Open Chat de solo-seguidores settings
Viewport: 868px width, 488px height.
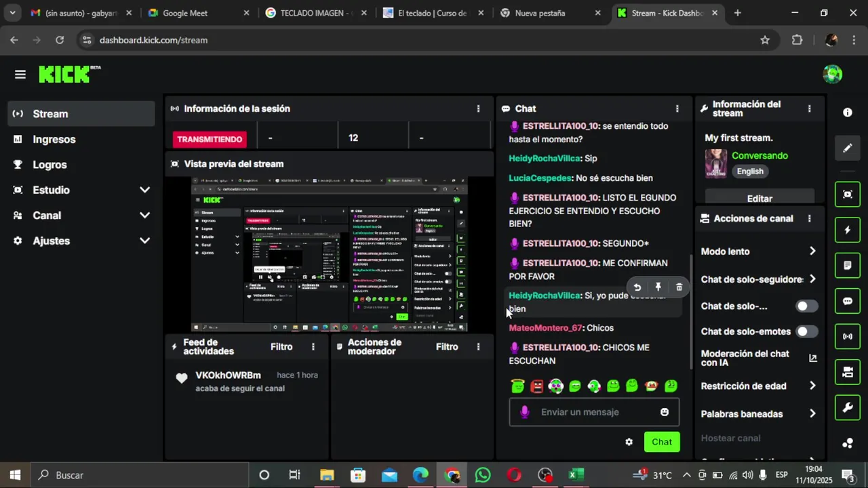pyautogui.click(x=758, y=279)
